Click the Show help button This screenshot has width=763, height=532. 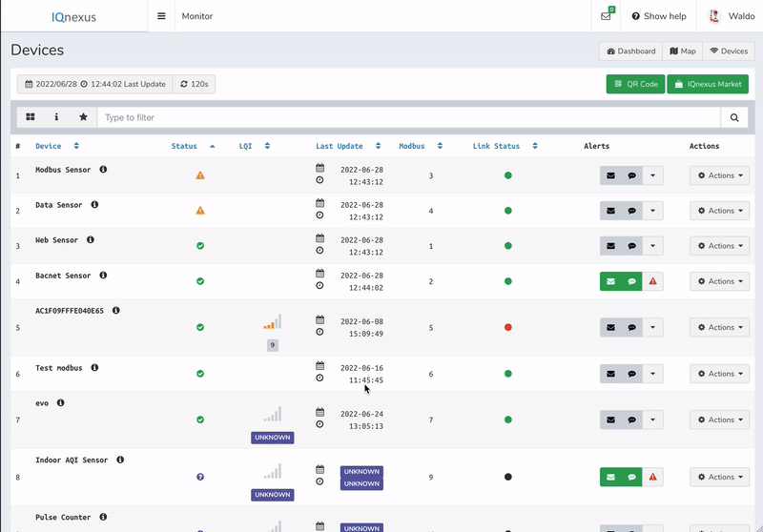(659, 16)
